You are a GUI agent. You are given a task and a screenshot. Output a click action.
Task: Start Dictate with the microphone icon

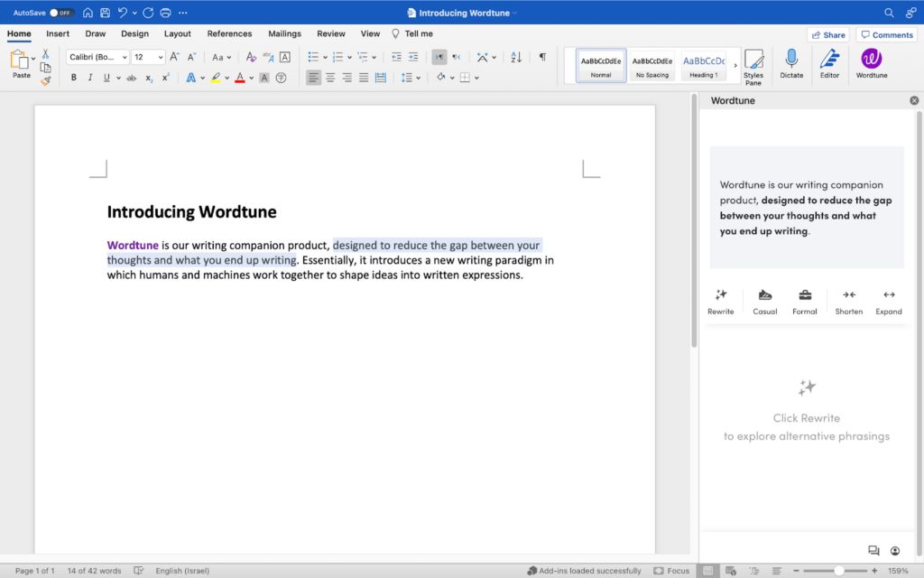[791, 64]
